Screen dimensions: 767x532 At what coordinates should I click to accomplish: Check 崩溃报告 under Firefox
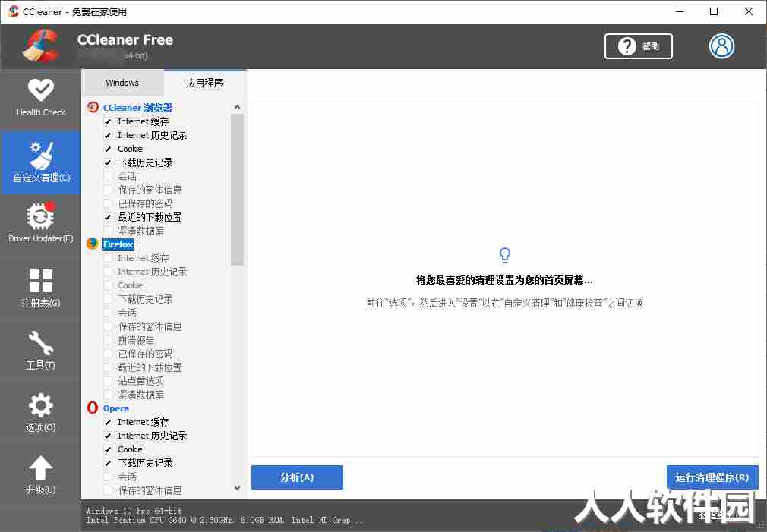point(108,340)
